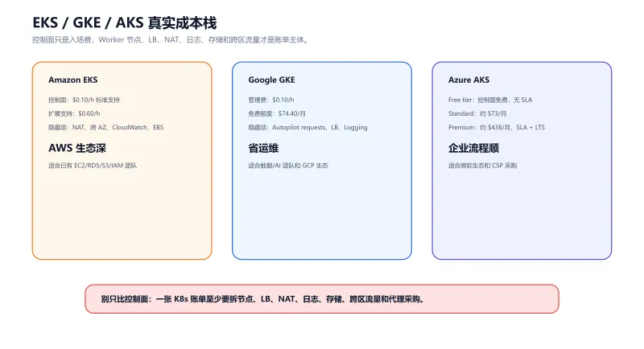Click the EKS hidden items line with CloudWatch
Screen dimensions: 644x349
(106, 128)
